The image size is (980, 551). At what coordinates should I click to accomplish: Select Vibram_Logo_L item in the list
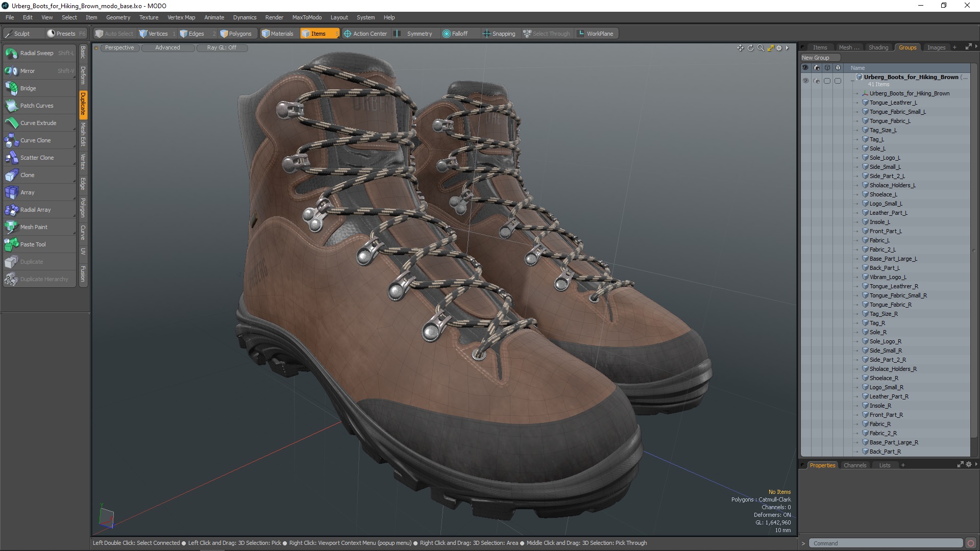click(x=888, y=277)
